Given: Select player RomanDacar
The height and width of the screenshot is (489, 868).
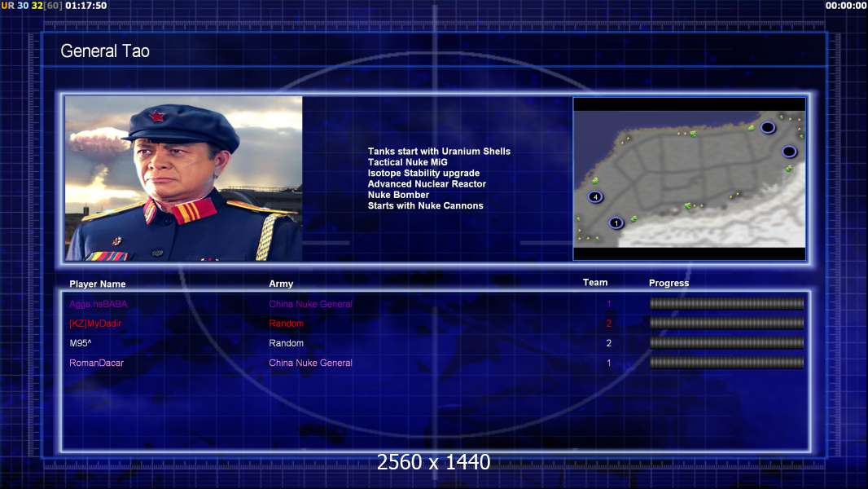Looking at the screenshot, I should pyautogui.click(x=96, y=363).
